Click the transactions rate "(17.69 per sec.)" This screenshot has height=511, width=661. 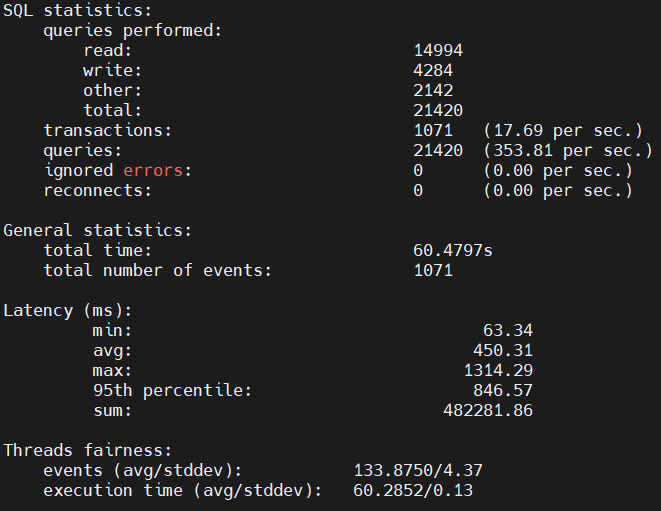click(561, 130)
